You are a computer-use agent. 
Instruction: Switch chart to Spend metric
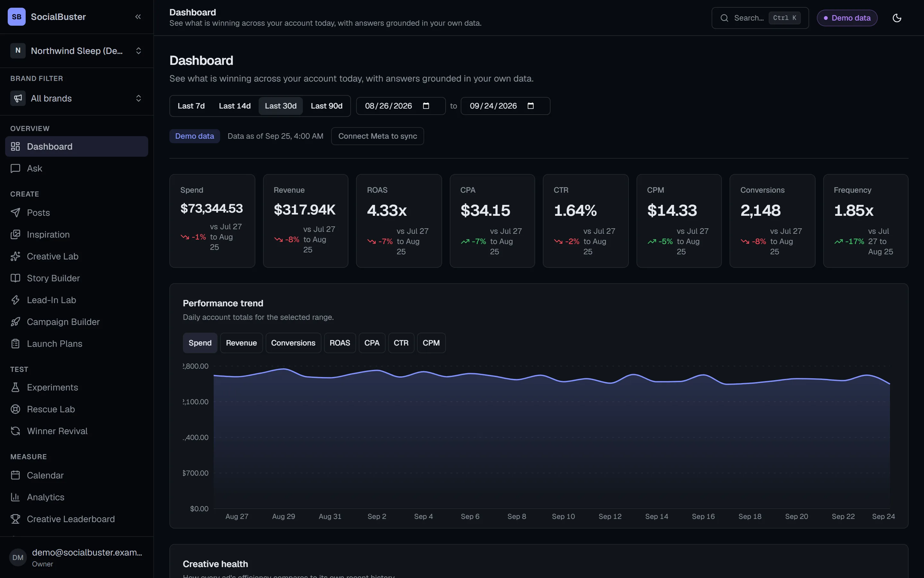[x=200, y=343]
